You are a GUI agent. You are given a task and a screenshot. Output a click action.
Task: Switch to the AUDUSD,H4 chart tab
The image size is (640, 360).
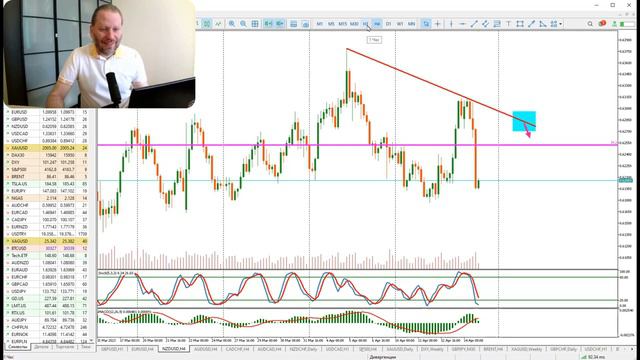pyautogui.click(x=205, y=349)
